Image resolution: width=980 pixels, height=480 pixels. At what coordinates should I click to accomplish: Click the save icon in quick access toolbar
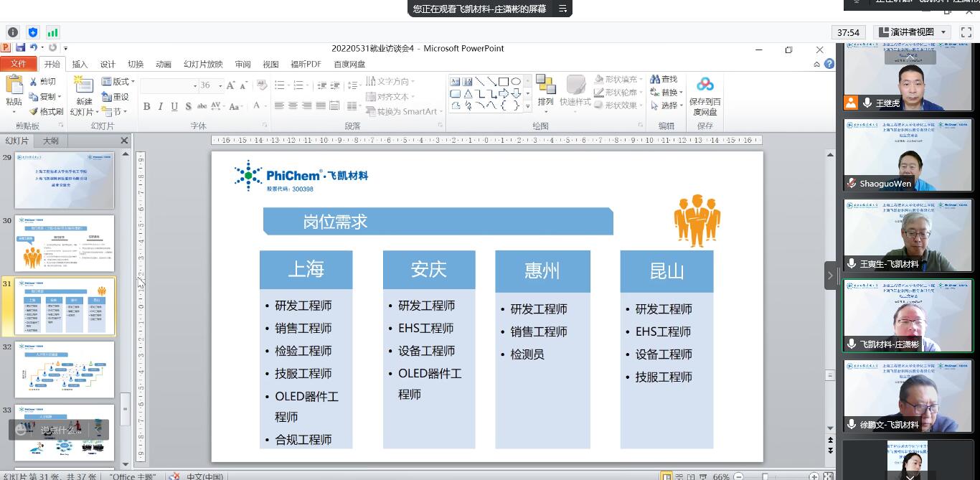click(21, 48)
